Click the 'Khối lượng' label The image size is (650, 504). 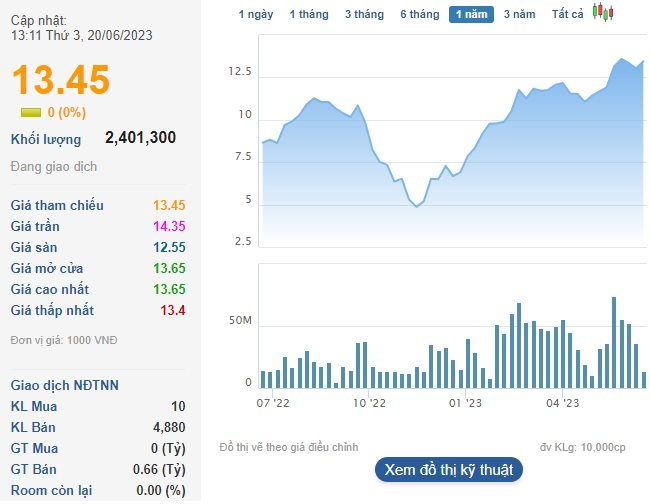[46, 140]
